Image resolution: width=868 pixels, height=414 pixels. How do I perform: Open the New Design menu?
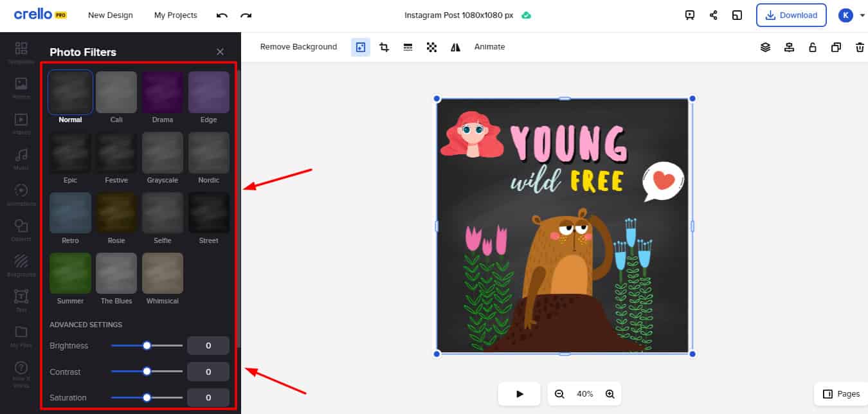[x=110, y=15]
